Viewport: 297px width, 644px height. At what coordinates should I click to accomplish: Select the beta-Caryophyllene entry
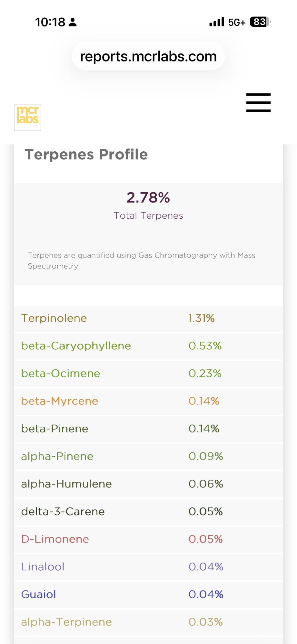click(x=148, y=346)
